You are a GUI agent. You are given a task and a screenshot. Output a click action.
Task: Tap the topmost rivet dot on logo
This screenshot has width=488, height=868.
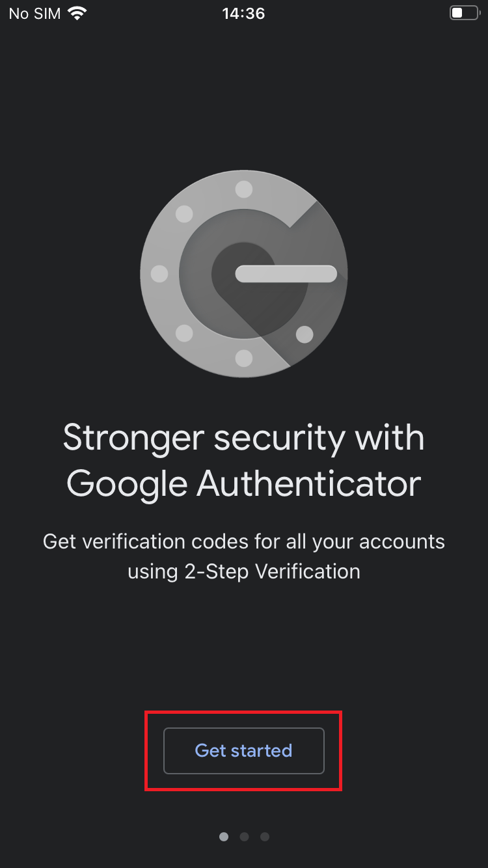pos(244,189)
